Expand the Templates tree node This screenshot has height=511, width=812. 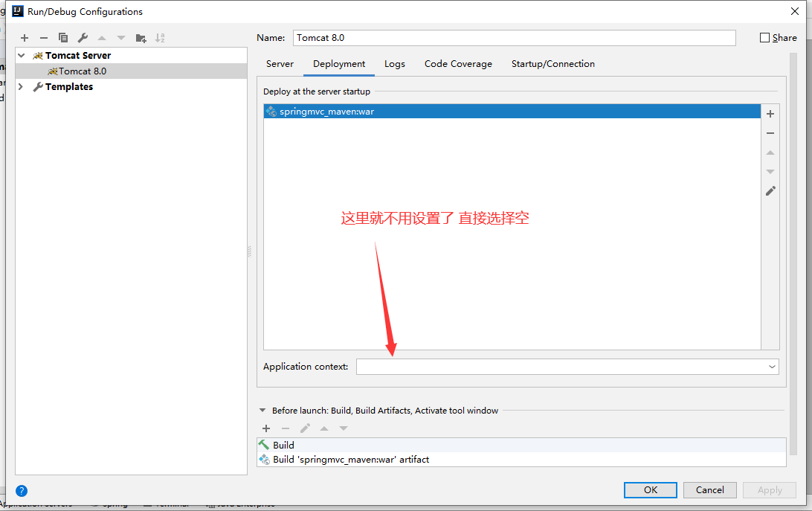[22, 86]
